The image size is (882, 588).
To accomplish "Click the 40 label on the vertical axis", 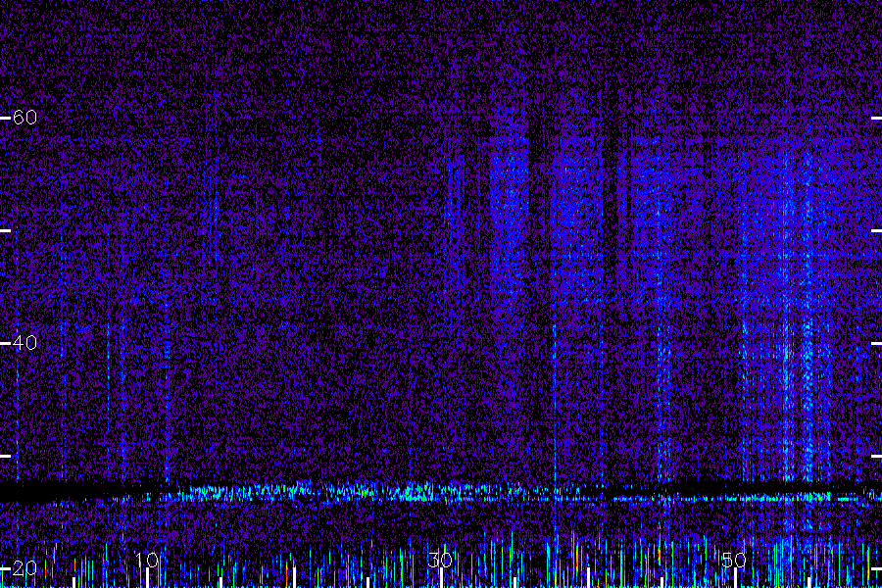I will [24, 342].
